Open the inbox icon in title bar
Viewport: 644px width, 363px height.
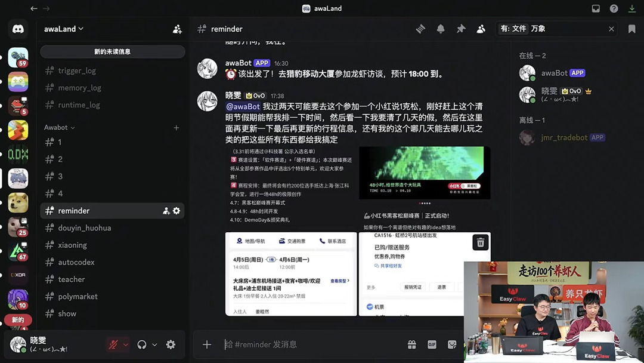(596, 8)
